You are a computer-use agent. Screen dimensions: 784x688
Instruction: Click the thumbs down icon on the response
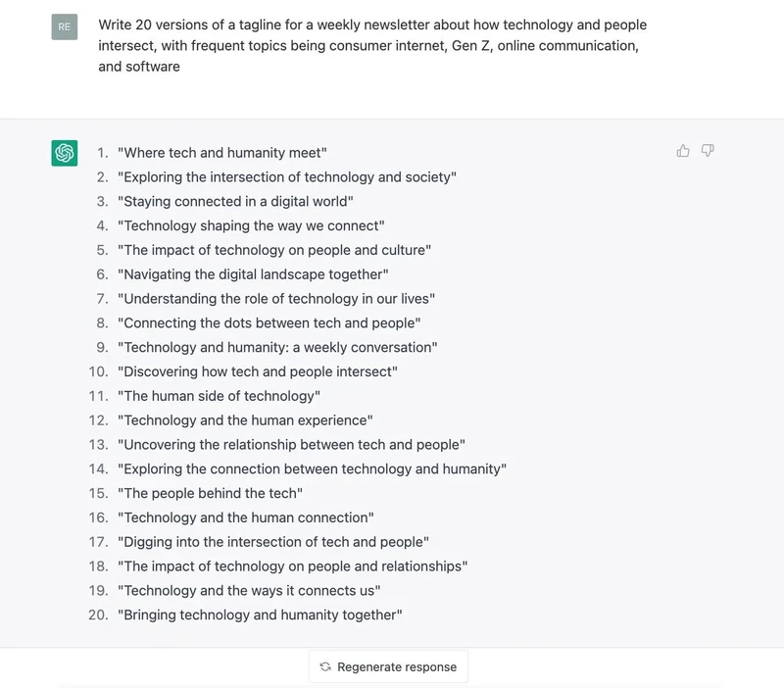pos(708,151)
